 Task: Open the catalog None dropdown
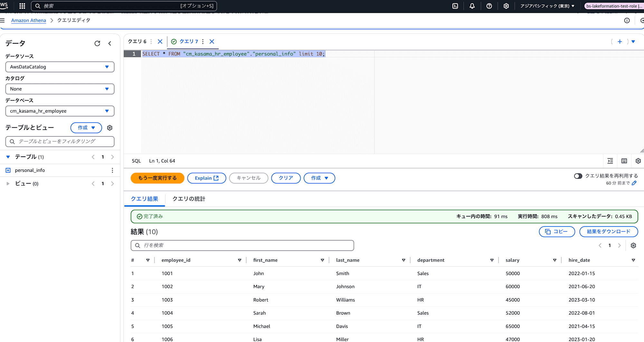click(x=60, y=89)
